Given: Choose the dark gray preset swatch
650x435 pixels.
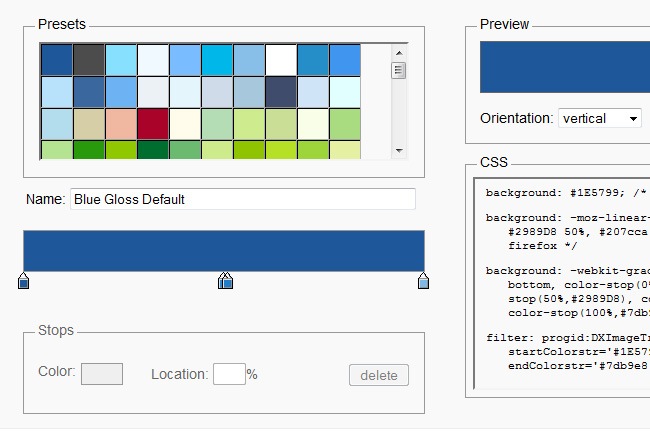Looking at the screenshot, I should 88,59.
